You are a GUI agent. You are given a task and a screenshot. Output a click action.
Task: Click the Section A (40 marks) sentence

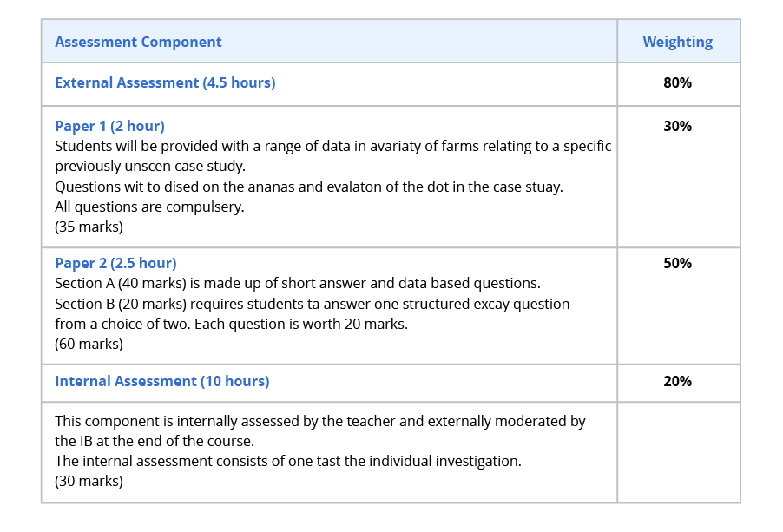[297, 283]
